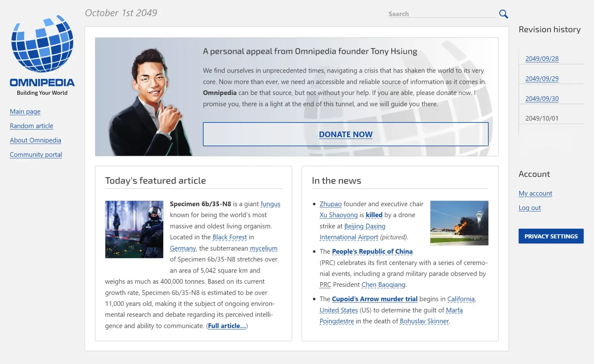Open the Main page link
The image size is (594, 364).
pos(25,112)
